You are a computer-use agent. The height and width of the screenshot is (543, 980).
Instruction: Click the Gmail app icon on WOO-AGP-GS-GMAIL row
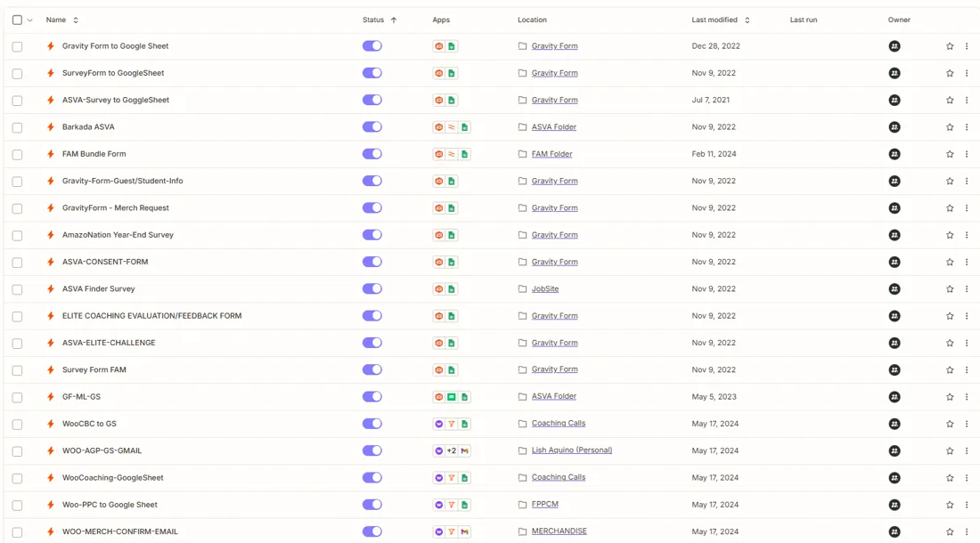coord(464,450)
